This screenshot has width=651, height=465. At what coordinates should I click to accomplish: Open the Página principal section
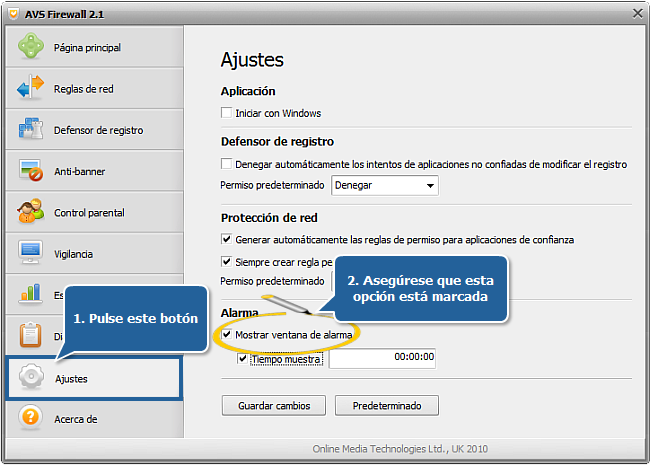94,46
